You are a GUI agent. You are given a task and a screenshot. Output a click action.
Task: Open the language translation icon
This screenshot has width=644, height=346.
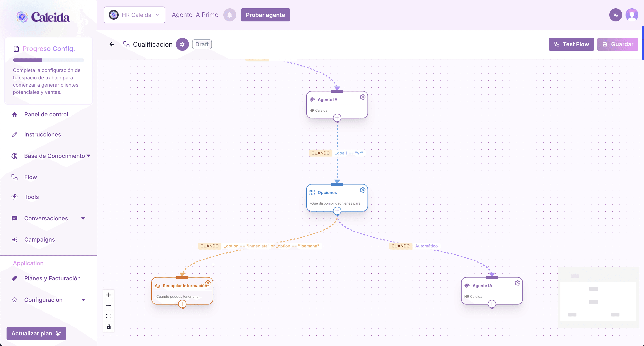615,15
